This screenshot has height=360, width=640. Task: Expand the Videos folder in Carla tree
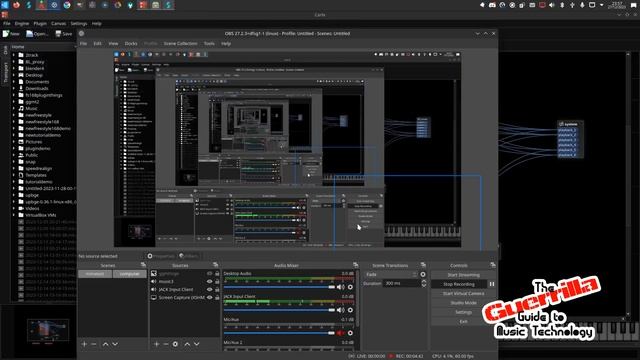click(14, 208)
